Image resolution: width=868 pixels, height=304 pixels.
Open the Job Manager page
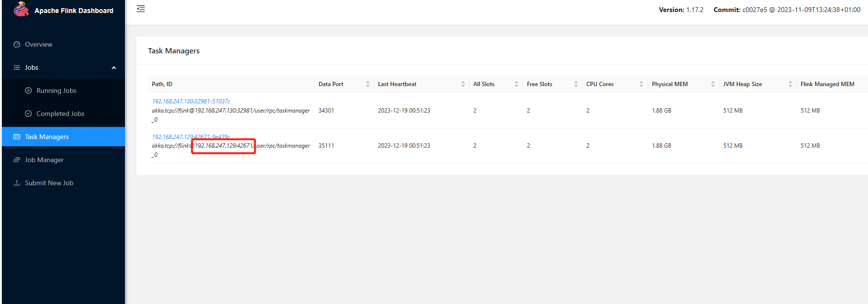[44, 160]
